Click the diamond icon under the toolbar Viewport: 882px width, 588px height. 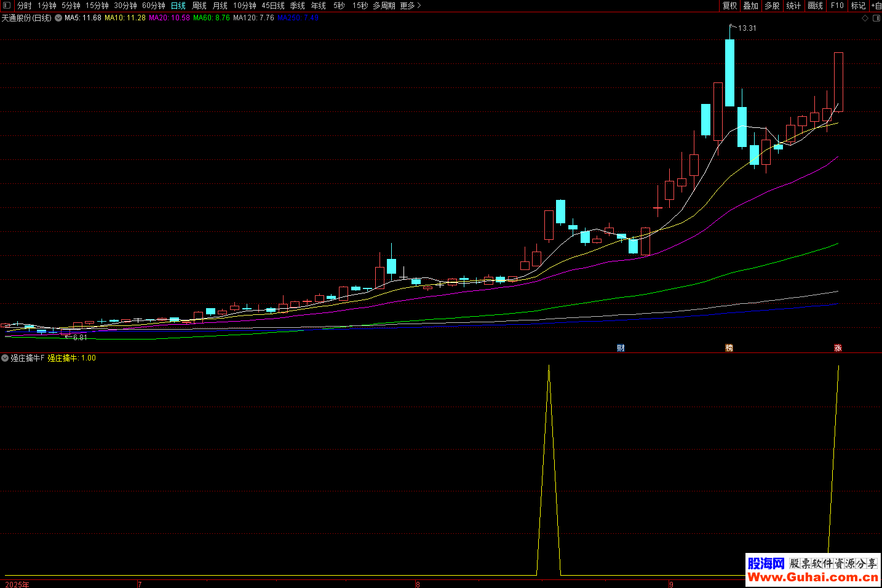(865, 18)
